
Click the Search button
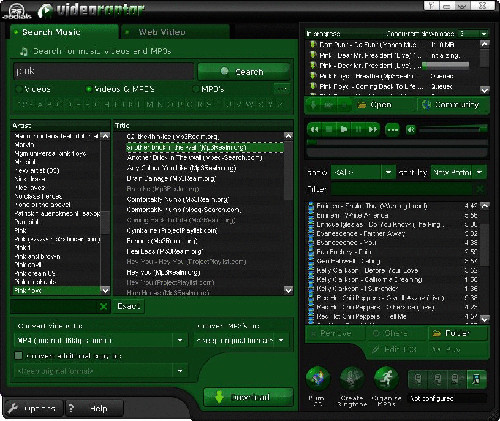click(x=244, y=71)
